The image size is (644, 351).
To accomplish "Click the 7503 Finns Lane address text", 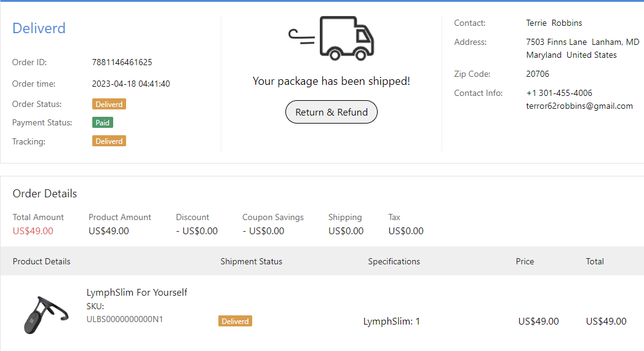I will point(582,42).
